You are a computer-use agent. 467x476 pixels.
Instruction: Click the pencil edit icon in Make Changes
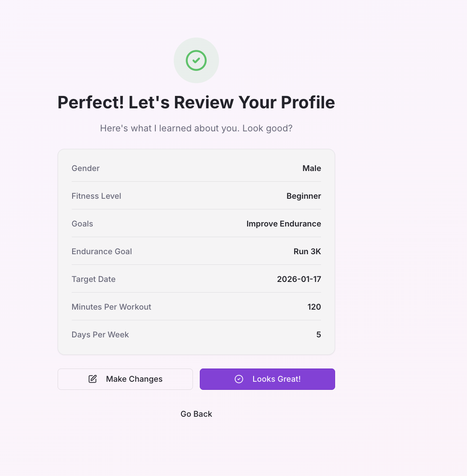pos(93,379)
